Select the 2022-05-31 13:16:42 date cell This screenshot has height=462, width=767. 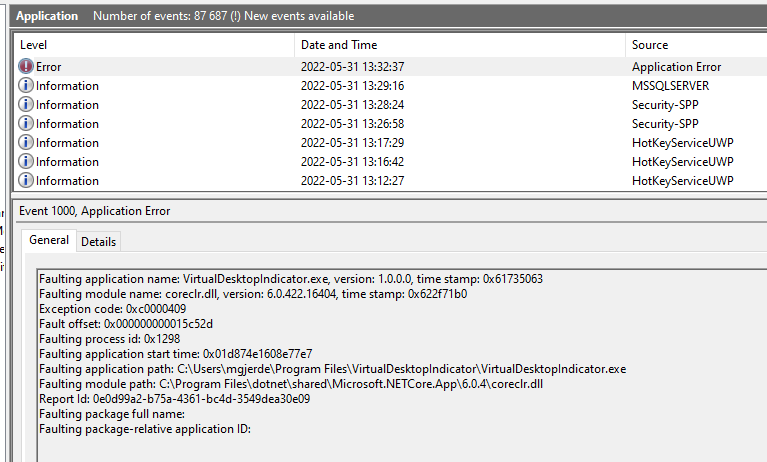tap(352, 162)
